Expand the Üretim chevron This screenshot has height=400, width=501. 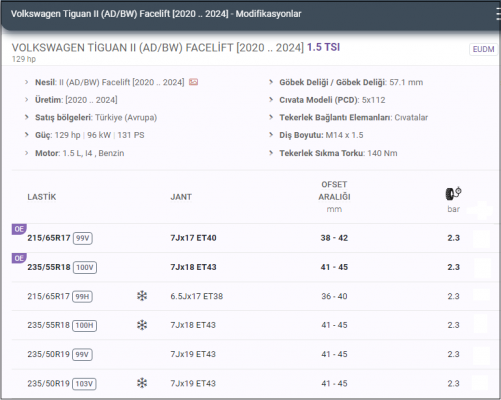[27, 100]
